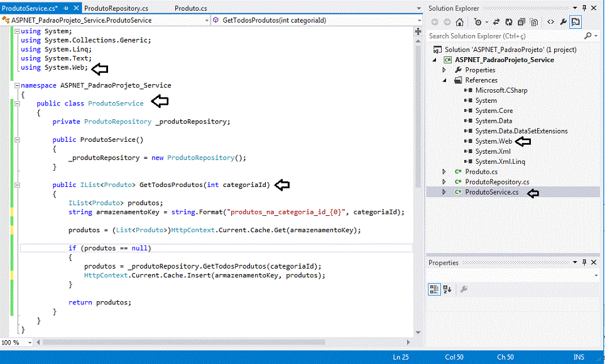Select the System.Core reference
Image resolution: width=605 pixels, height=364 pixels.
[x=494, y=110]
